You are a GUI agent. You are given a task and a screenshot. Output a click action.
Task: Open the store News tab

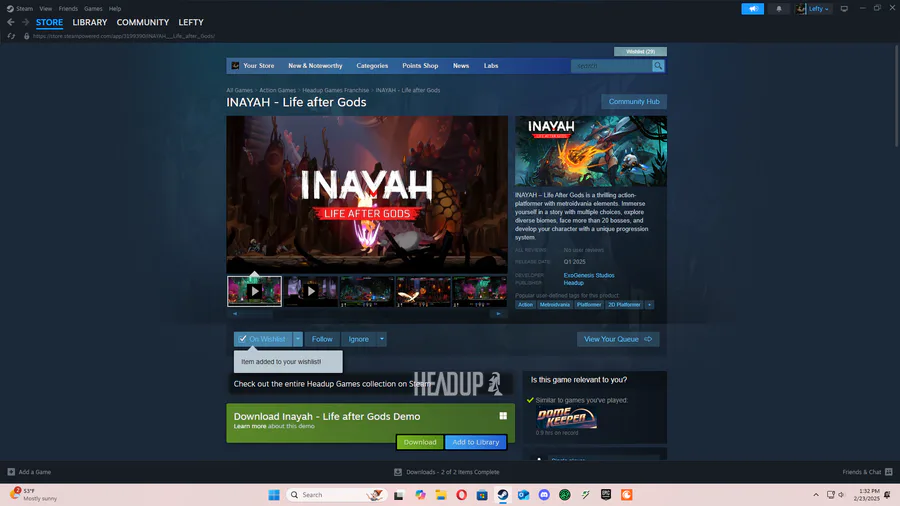[x=461, y=66]
